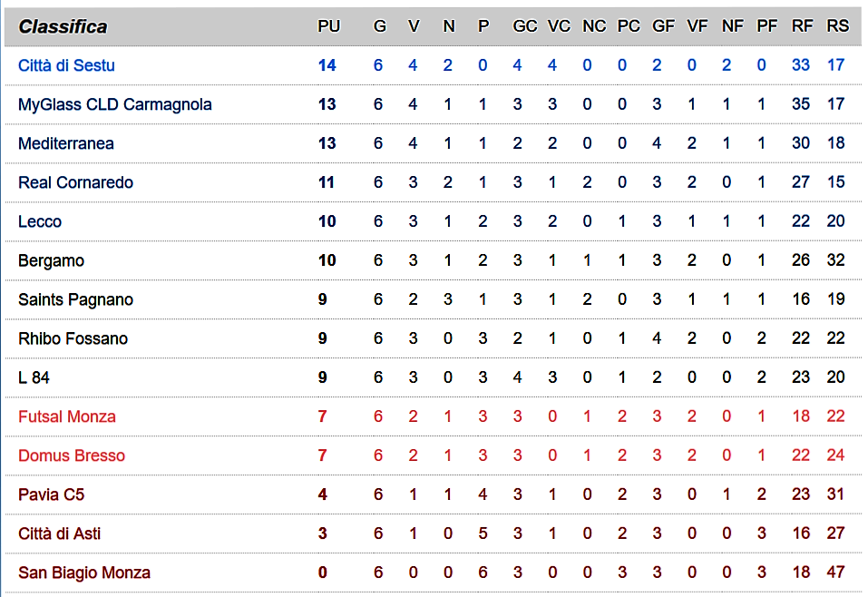The image size is (868, 597).
Task: Click the PU points column header
Action: 328,26
